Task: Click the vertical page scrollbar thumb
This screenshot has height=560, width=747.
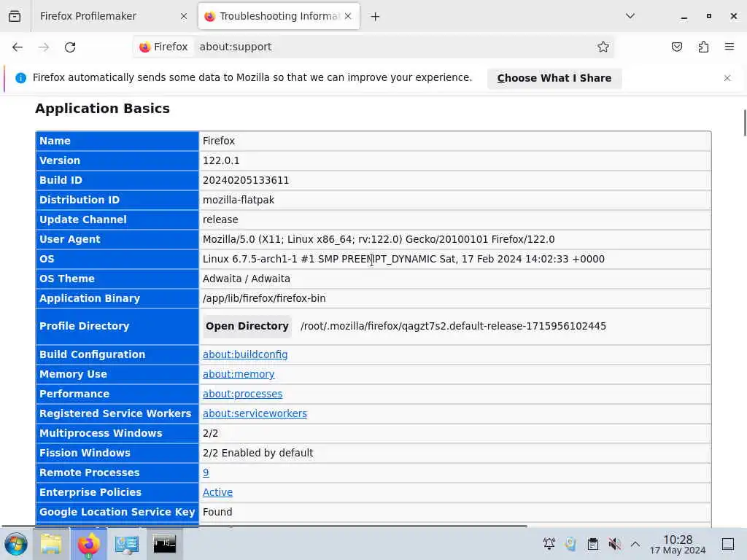Action: pyautogui.click(x=744, y=122)
